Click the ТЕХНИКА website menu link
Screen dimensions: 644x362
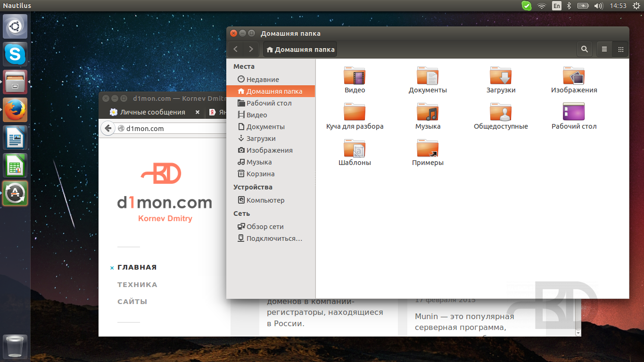137,285
